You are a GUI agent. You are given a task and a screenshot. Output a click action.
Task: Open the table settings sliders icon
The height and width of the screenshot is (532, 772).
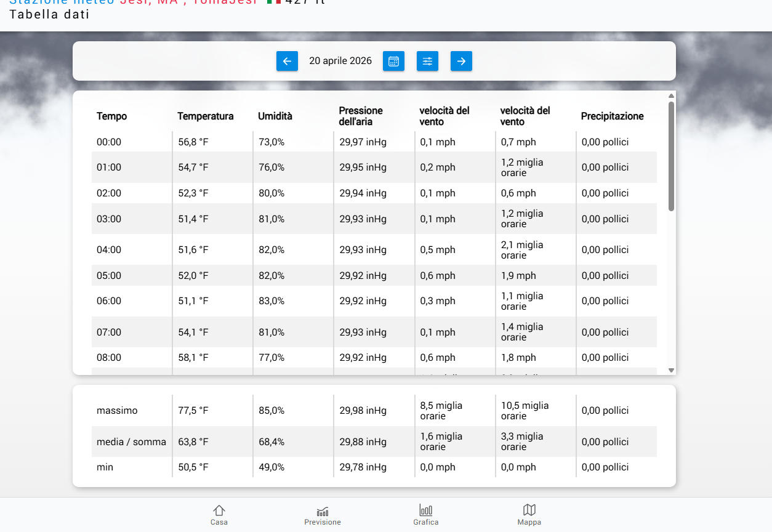pyautogui.click(x=427, y=61)
